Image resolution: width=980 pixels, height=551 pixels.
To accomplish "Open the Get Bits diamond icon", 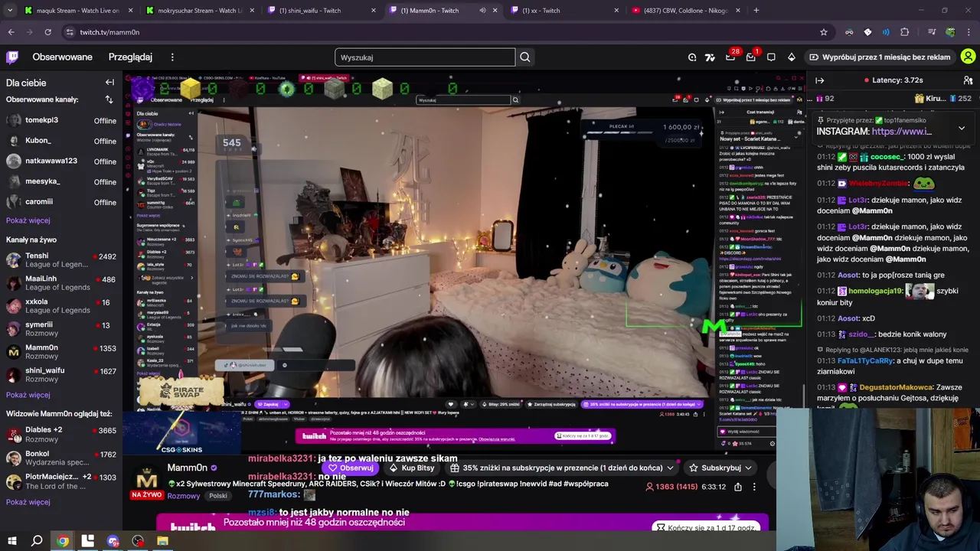I will (792, 57).
